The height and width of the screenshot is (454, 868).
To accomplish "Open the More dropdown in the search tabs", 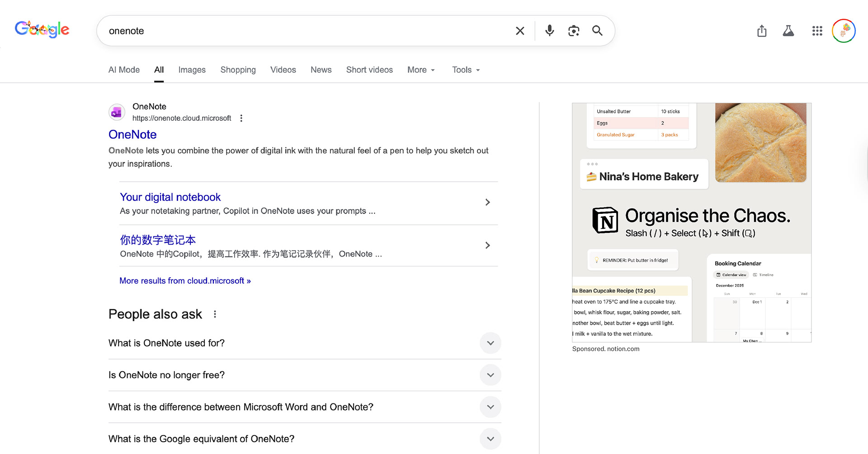I will pos(421,70).
